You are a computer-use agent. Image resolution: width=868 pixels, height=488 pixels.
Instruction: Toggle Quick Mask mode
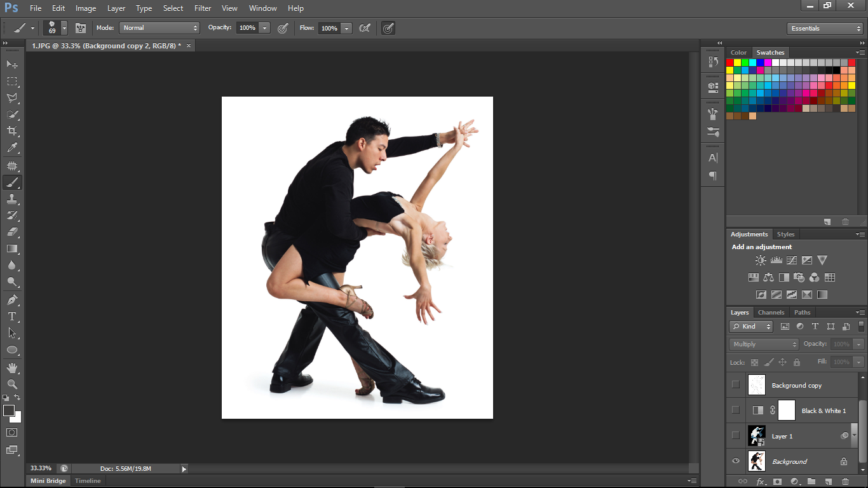pyautogui.click(x=12, y=432)
